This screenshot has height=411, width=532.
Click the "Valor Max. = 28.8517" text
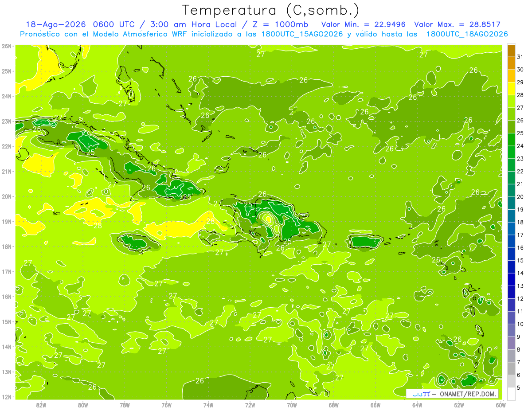pos(457,24)
